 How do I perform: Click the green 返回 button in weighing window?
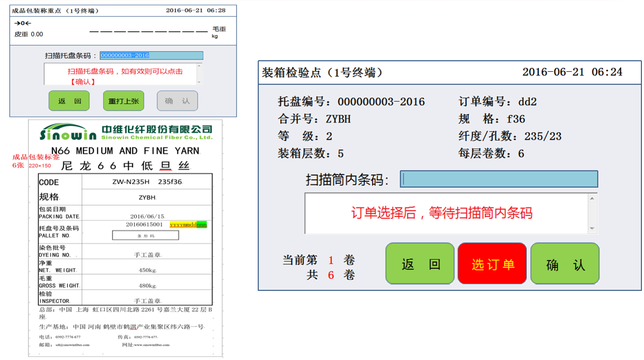[x=69, y=101]
